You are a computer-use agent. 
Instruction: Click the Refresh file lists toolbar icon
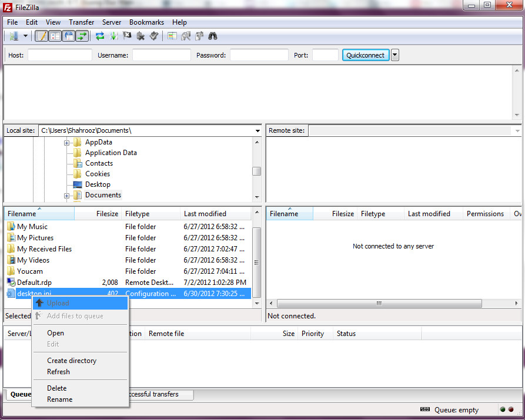100,36
